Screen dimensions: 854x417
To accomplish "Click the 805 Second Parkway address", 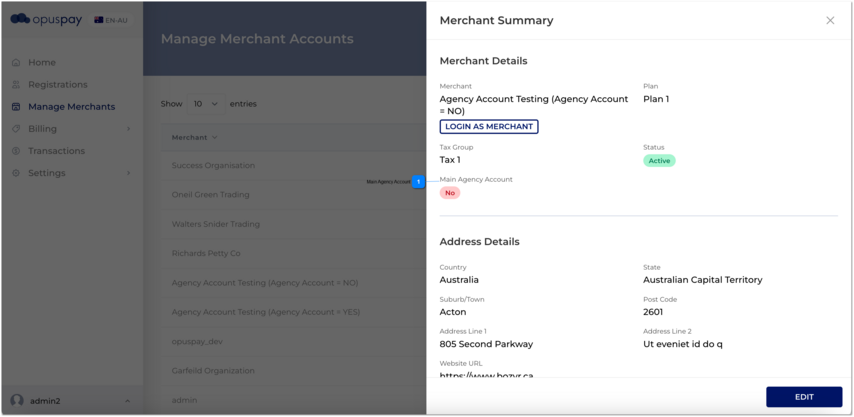I will point(486,344).
